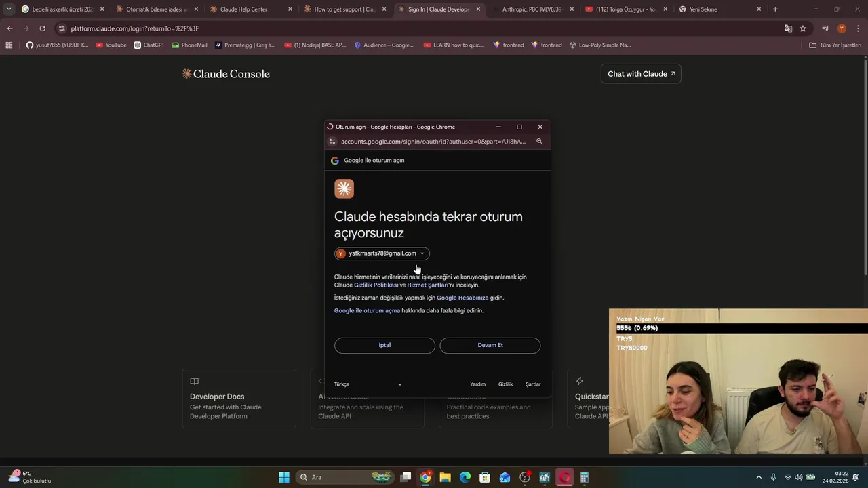Click the Google logo in sign-in popup header

(x=334, y=161)
